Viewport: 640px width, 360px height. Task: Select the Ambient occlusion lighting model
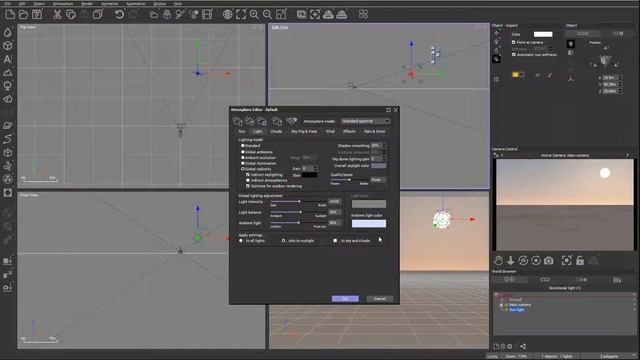(x=242, y=158)
